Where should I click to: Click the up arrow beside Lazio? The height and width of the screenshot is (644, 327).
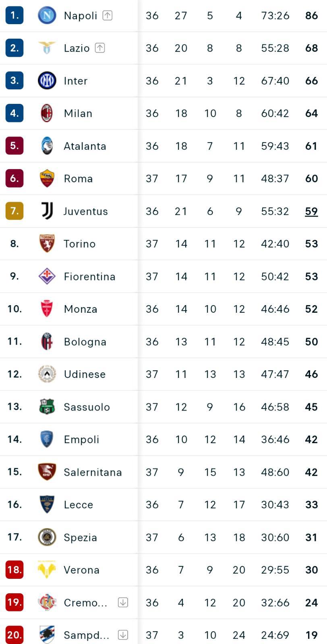100,48
